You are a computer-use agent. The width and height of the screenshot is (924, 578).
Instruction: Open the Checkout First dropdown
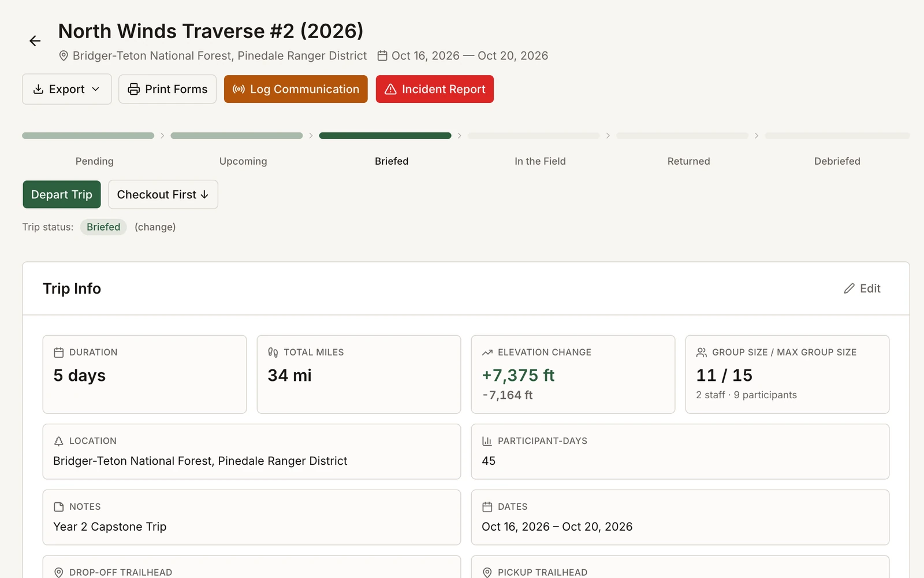coord(163,195)
